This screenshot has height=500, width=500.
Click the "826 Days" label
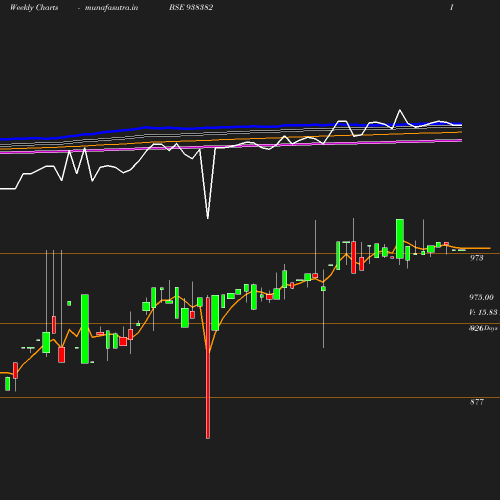tap(483, 328)
